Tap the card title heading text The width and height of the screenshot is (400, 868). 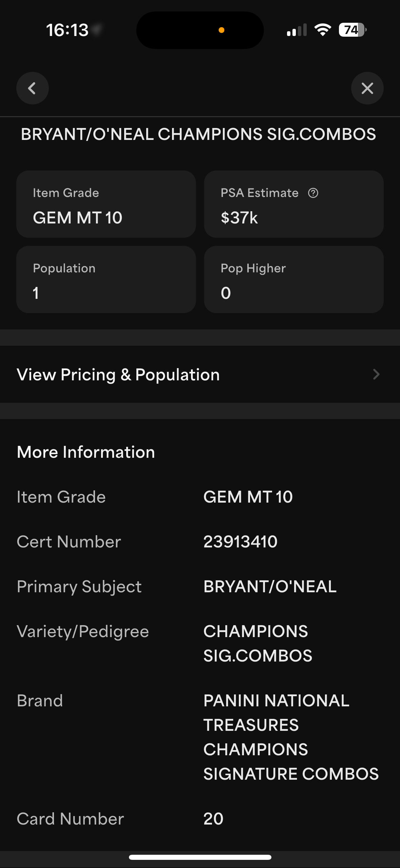198,134
